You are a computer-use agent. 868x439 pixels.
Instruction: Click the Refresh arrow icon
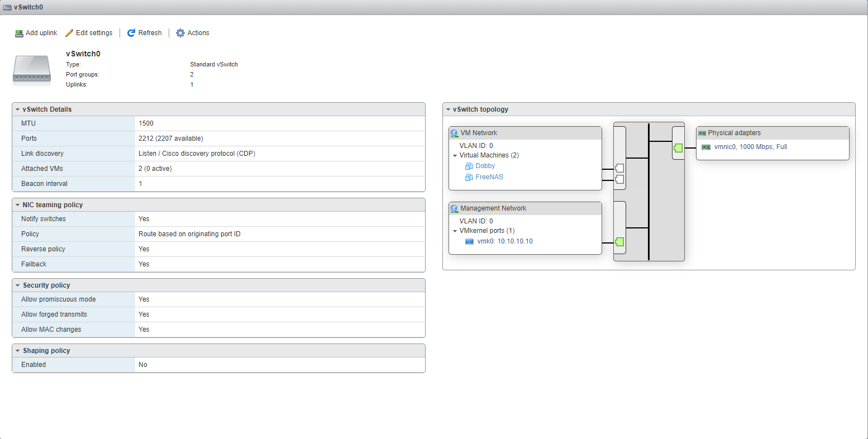pos(131,34)
